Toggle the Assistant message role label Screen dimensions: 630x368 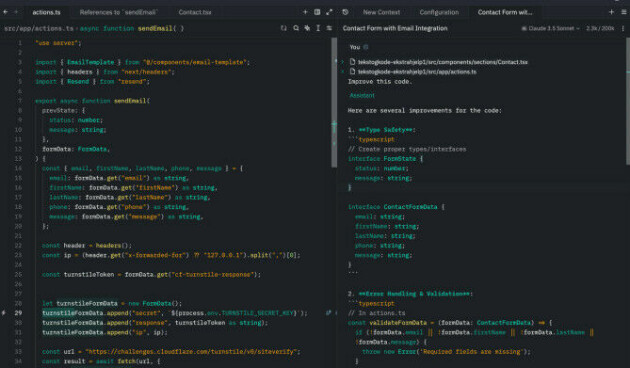tap(362, 95)
